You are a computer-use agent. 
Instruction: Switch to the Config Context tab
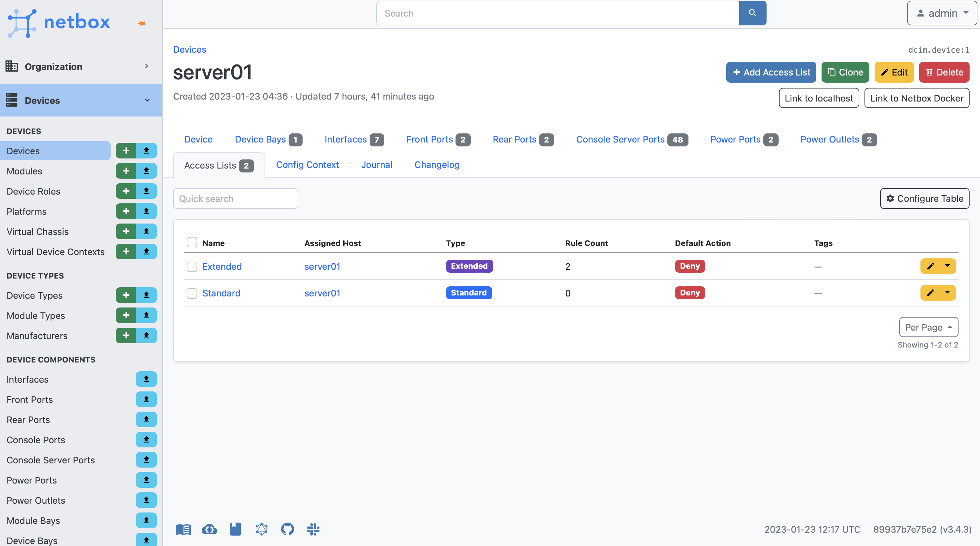coord(307,164)
